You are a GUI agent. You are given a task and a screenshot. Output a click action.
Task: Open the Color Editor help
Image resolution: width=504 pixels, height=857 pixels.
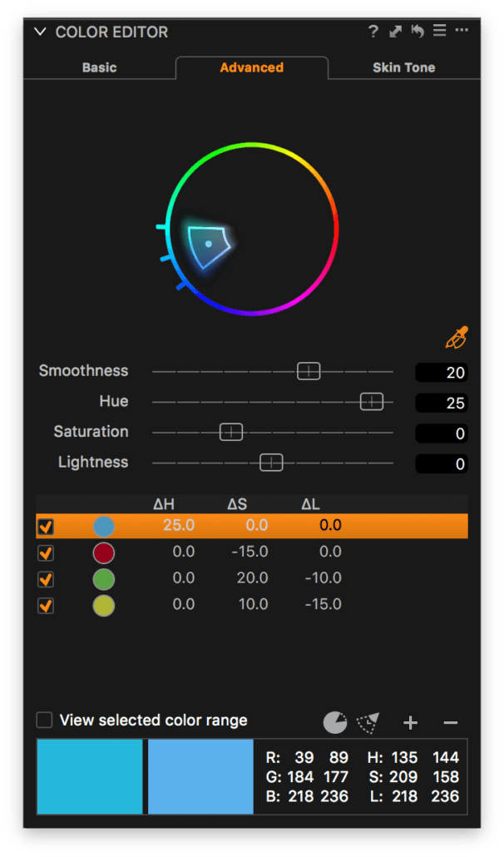(373, 31)
